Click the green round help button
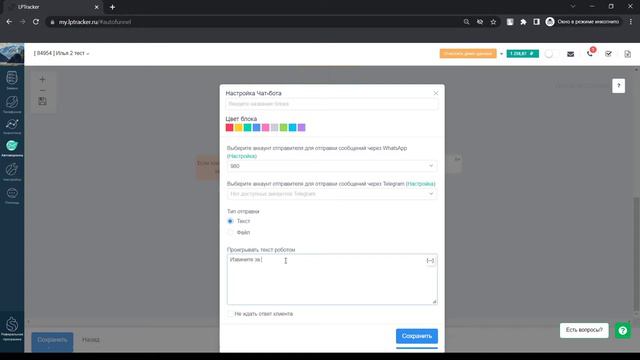 (x=623, y=331)
